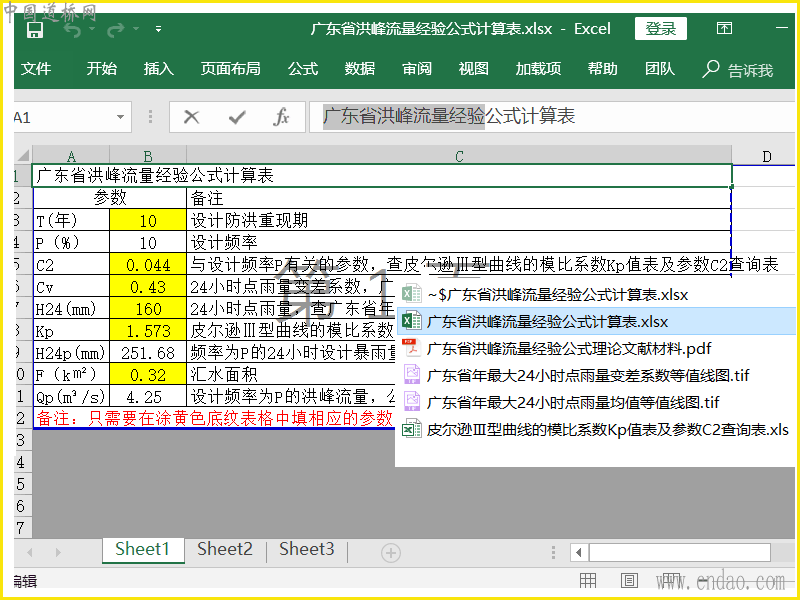This screenshot has height=600, width=800.
Task: Open ~$广东省洪峰流量经验公式计算表.xlsx temp file
Action: coord(558,294)
